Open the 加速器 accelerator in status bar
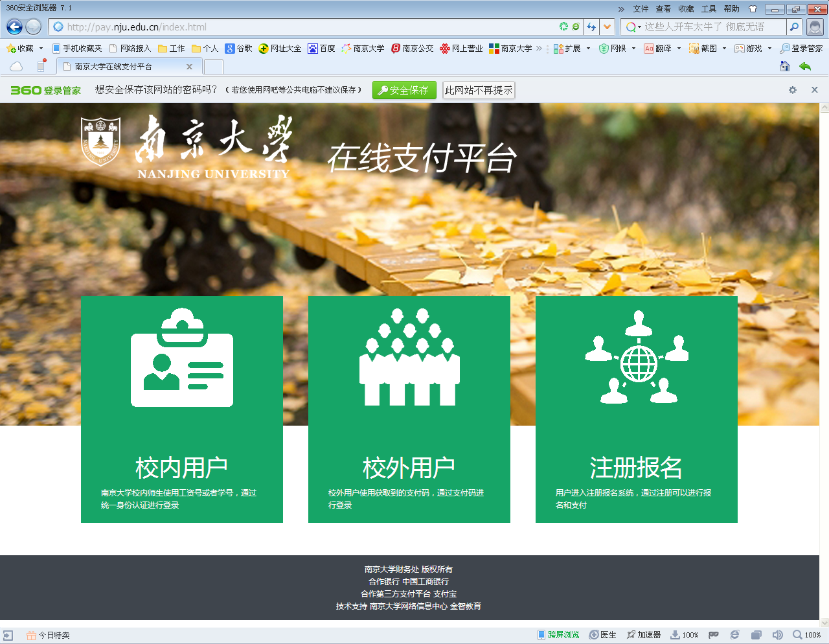This screenshot has width=829, height=644. (x=643, y=635)
